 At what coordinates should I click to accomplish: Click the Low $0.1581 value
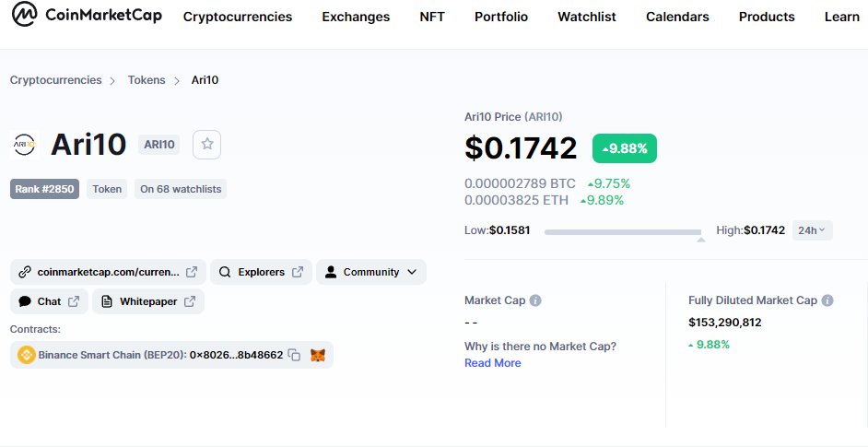click(510, 230)
